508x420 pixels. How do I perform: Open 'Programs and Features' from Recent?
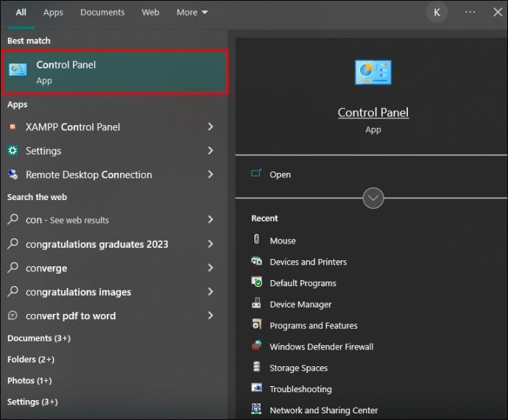[314, 326]
